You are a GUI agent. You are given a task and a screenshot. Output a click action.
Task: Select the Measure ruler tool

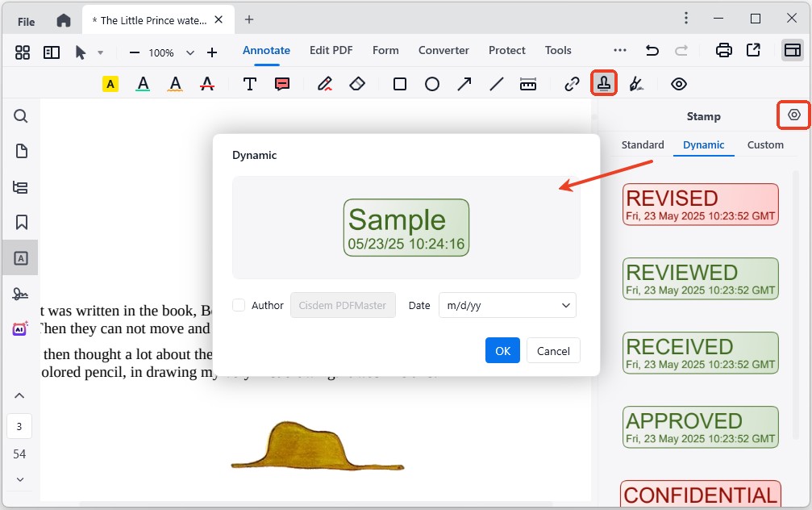pos(528,84)
